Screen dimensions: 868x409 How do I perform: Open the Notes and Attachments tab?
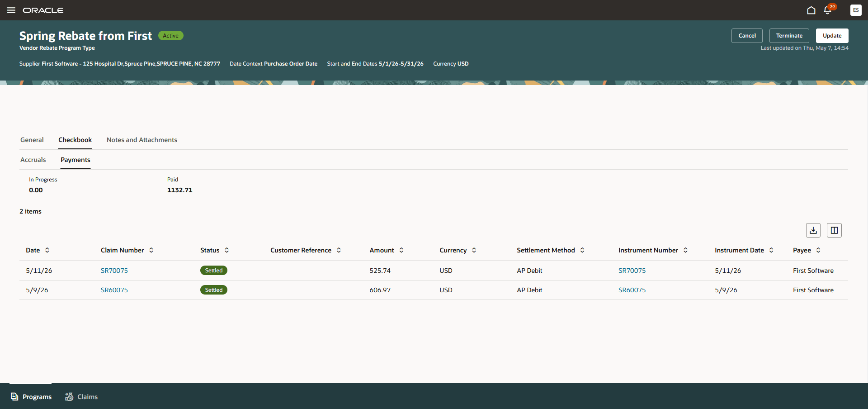click(142, 140)
